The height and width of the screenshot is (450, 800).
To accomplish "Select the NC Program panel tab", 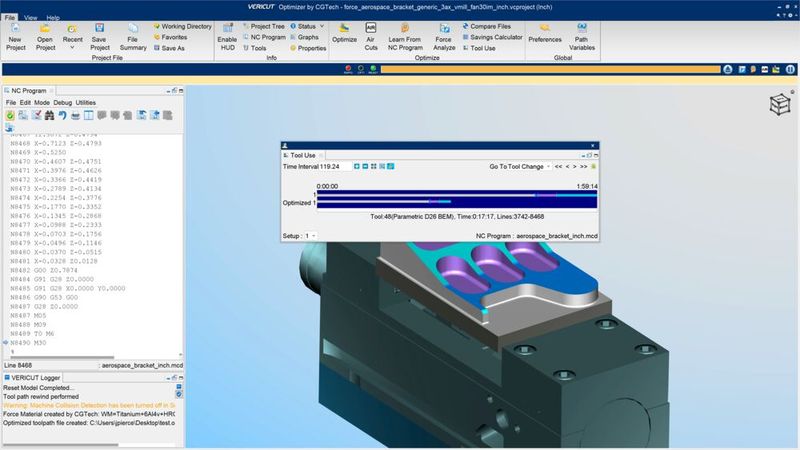I will 29,90.
